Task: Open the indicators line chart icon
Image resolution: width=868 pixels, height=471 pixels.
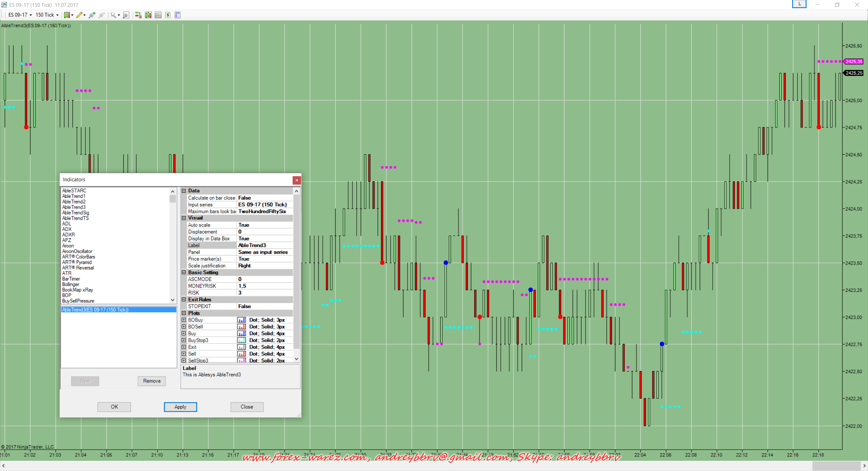Action: tap(158, 15)
